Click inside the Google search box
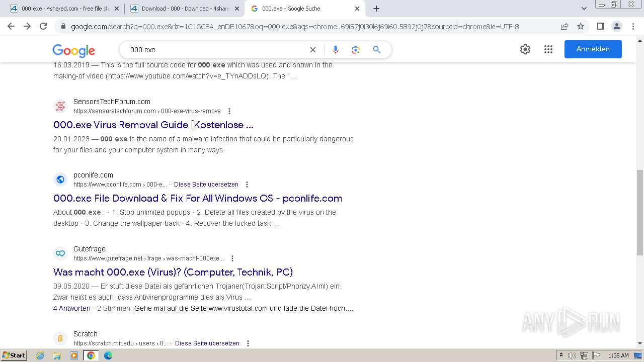Viewport: 644px width, 362px height. coord(216,50)
